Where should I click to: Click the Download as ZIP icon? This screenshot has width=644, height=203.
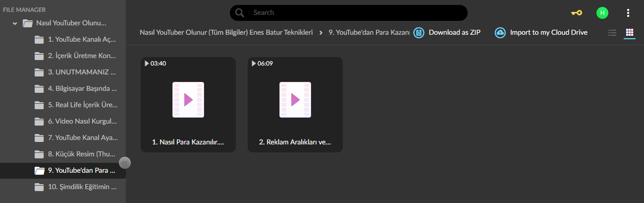pos(419,33)
